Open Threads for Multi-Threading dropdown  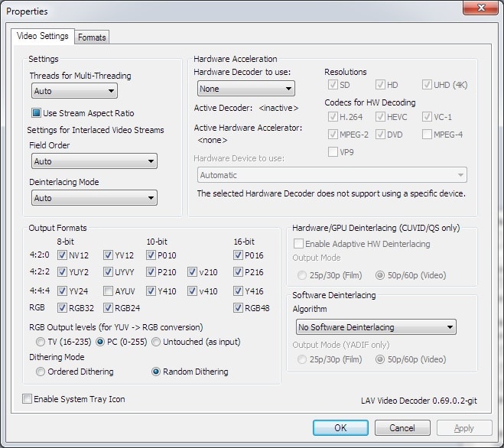pos(74,92)
